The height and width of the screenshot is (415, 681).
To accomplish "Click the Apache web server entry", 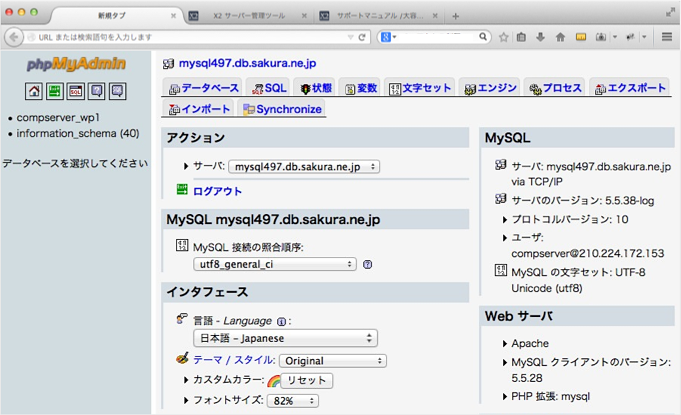I will coord(530,343).
